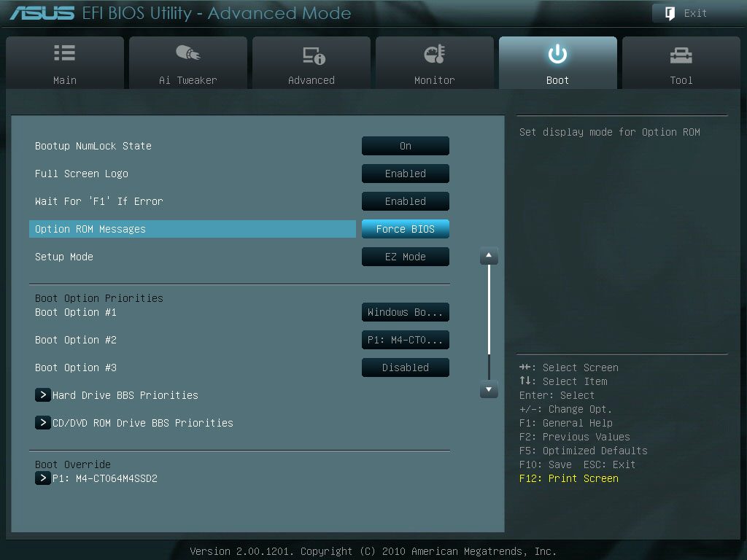Screen dimensions: 747x560
Task: Select the Wait For 'F1' If Error label
Action: pos(98,201)
